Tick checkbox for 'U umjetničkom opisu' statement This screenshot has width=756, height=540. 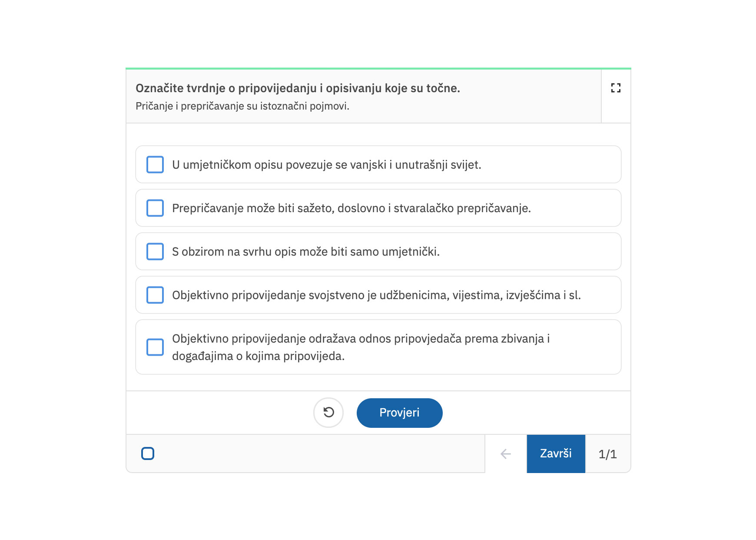155,165
